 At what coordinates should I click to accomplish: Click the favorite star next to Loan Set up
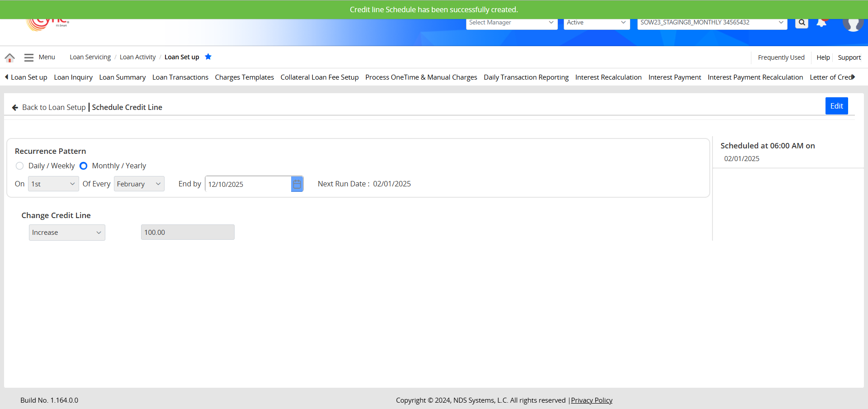[208, 57]
